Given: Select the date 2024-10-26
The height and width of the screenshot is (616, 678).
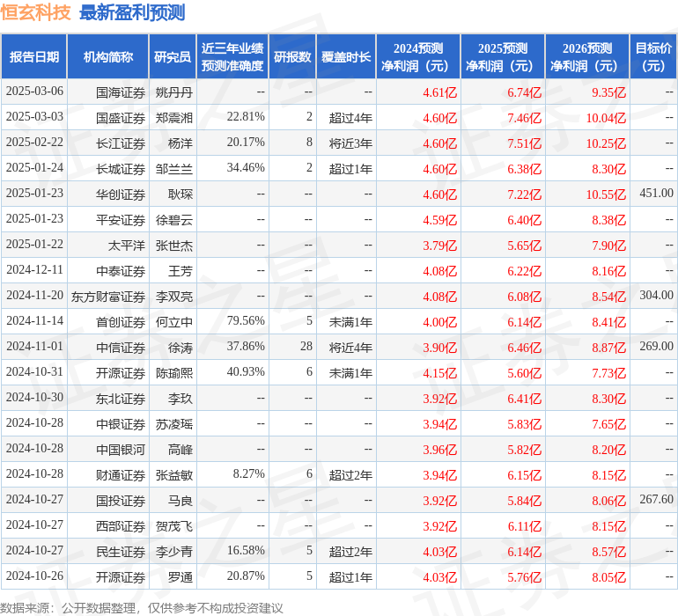Looking at the screenshot, I should (x=34, y=576).
